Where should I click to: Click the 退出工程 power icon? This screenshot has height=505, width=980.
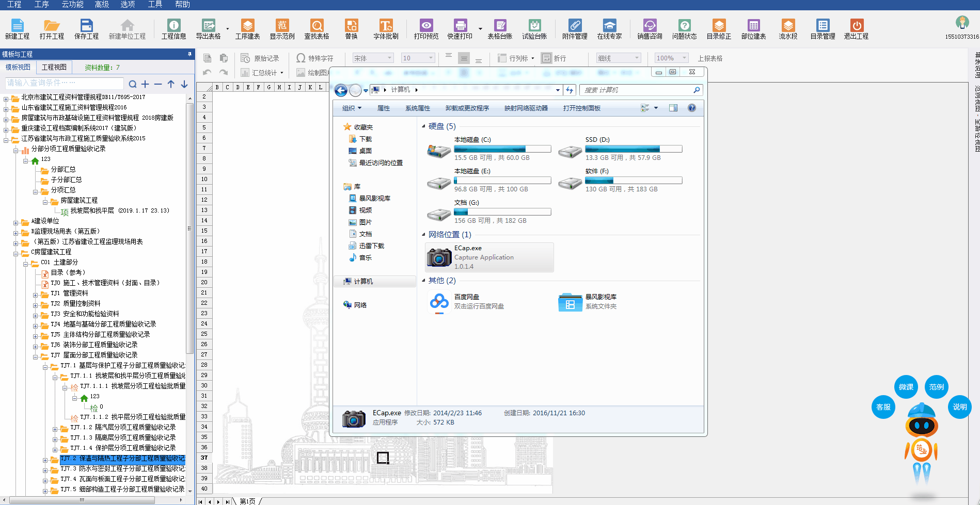point(856,26)
